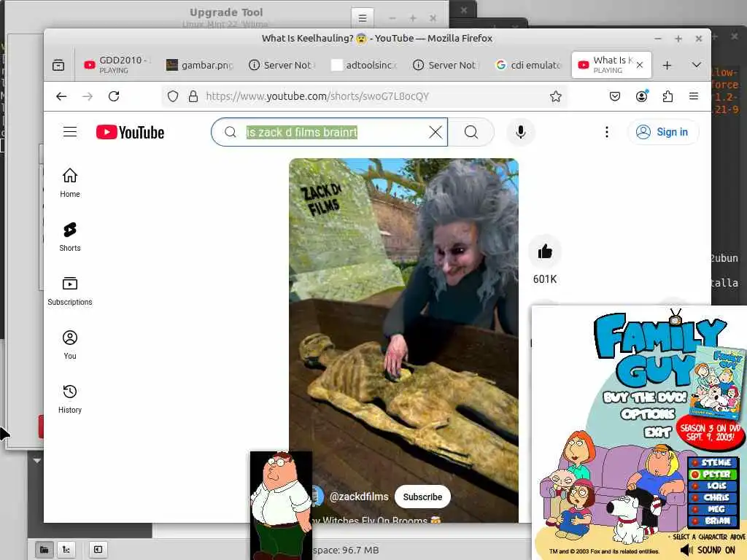Switch to the GDD2010 playing tab
Screen dimensions: 747x560
click(x=117, y=65)
